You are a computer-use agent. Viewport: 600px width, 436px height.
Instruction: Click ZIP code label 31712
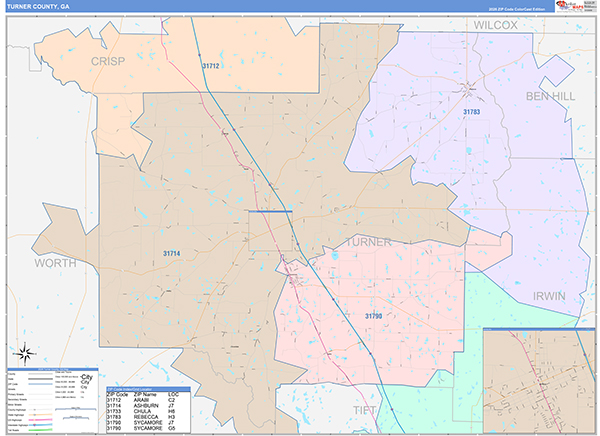point(211,66)
